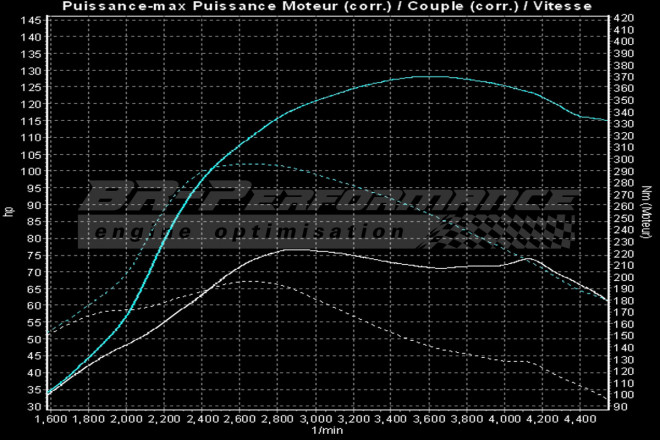Viewport: 660px width, 440px height.
Task: Click the peak of the solid white curve
Action: (290, 249)
